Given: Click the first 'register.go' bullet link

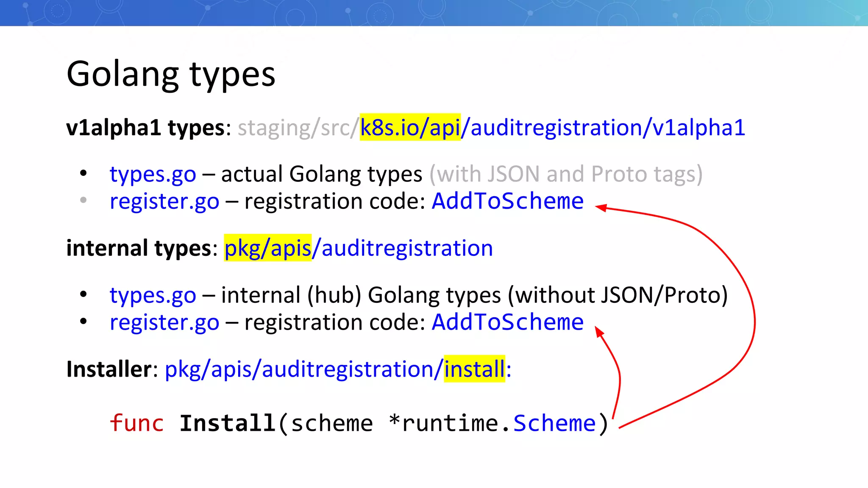Looking at the screenshot, I should pyautogui.click(x=164, y=201).
